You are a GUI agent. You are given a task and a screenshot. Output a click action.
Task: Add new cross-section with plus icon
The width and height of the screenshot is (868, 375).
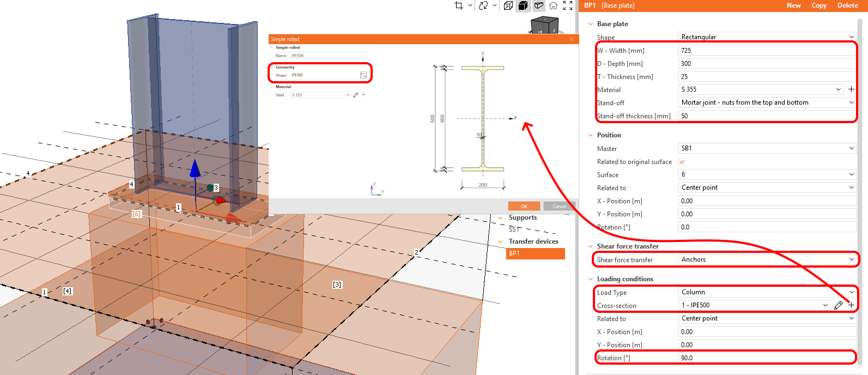point(851,305)
